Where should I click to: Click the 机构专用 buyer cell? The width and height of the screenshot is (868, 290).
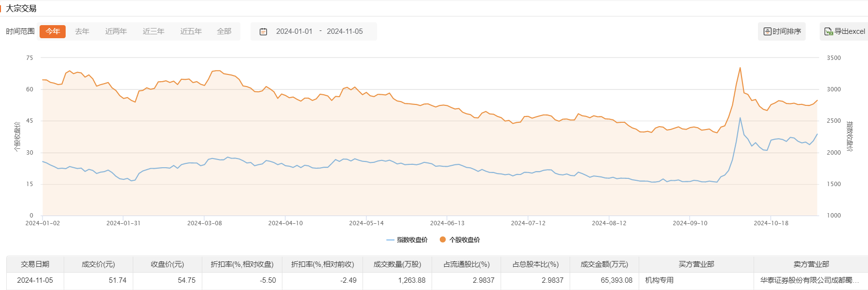click(x=659, y=280)
